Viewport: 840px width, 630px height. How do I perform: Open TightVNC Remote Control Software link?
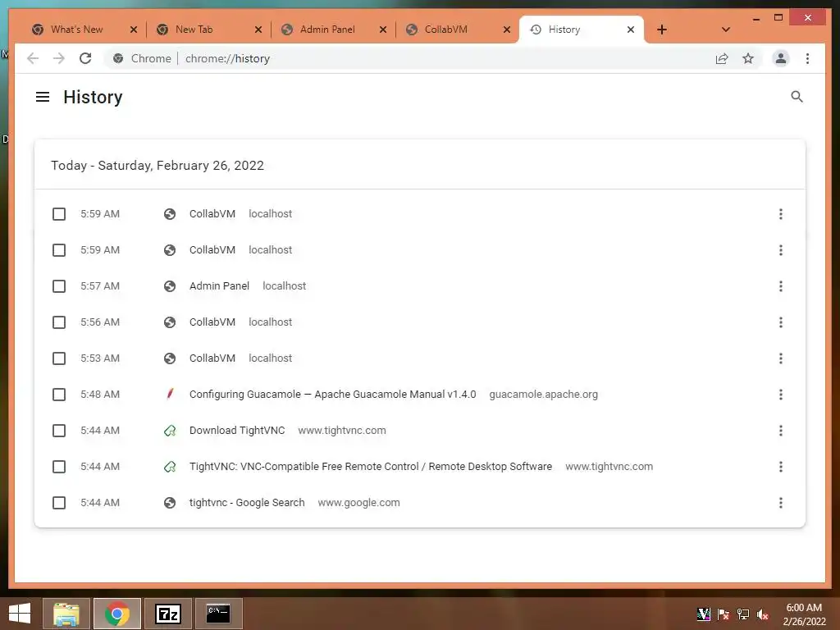pyautogui.click(x=371, y=467)
